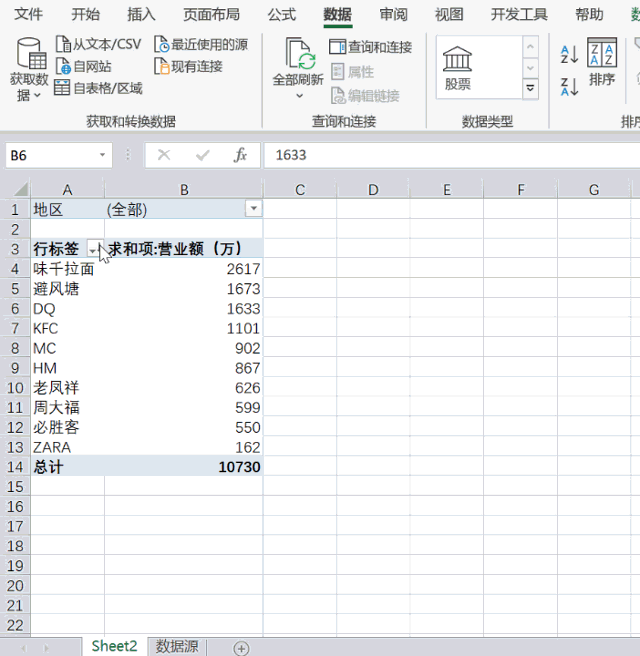Select the 数据源 worksheet tab

pos(177,646)
